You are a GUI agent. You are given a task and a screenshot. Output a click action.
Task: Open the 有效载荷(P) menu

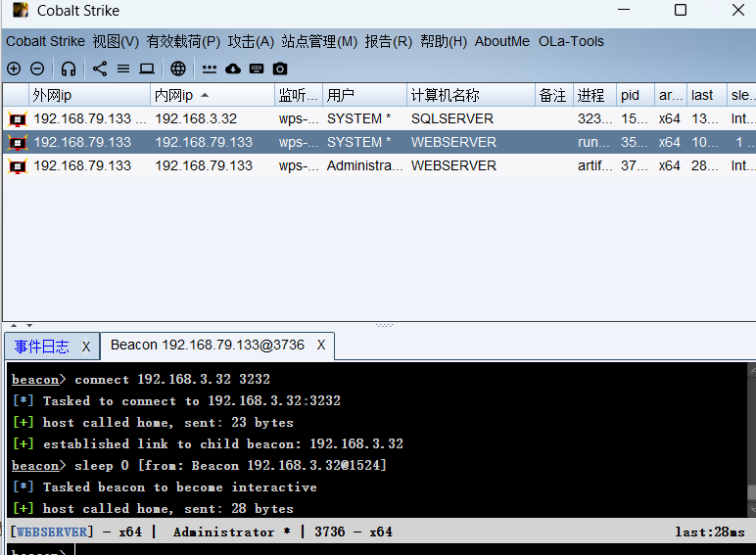(183, 41)
